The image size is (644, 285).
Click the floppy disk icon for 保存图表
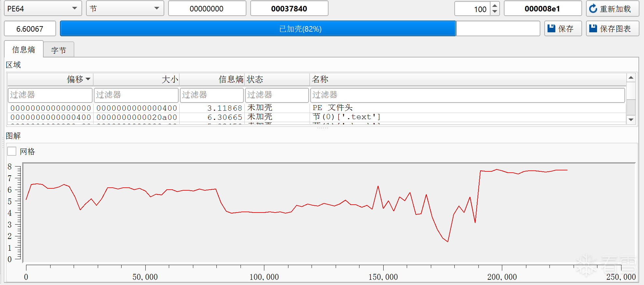click(x=593, y=29)
